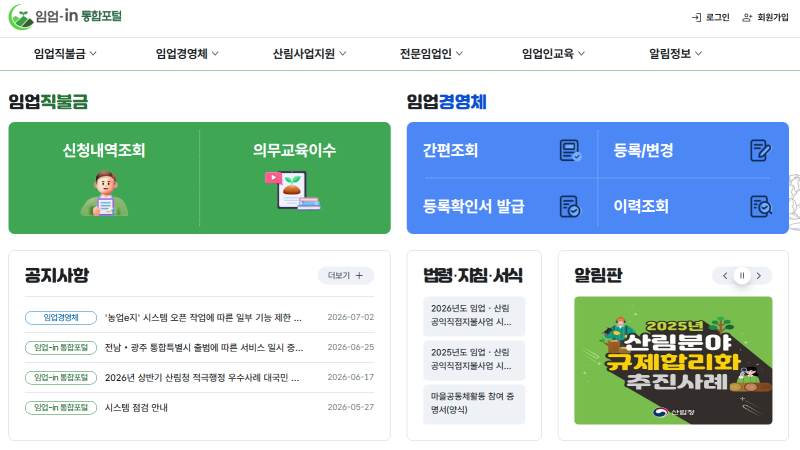800x450 pixels.
Task: Show previous 알림판 slide
Action: 725,276
